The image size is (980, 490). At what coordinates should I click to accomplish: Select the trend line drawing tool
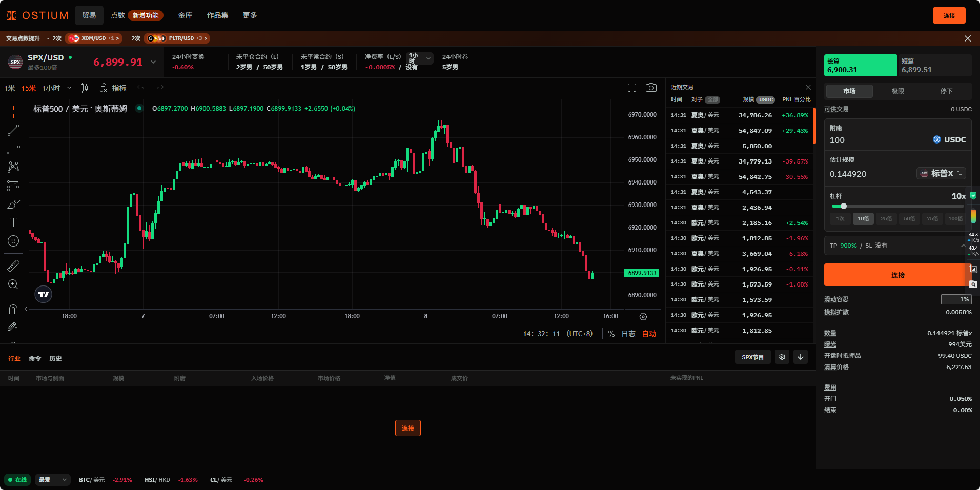click(x=13, y=130)
